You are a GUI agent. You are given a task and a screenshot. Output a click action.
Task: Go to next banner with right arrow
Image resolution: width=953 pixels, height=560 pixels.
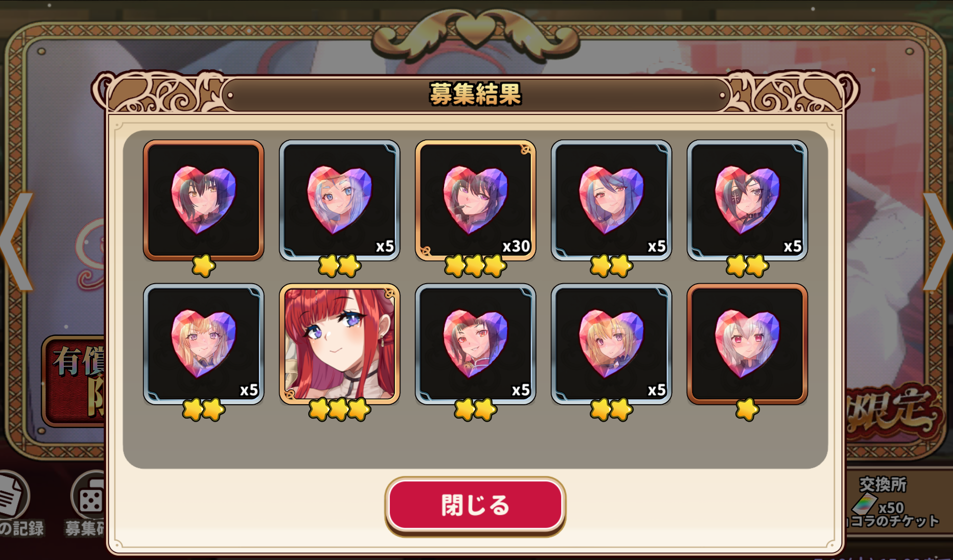[x=937, y=241]
